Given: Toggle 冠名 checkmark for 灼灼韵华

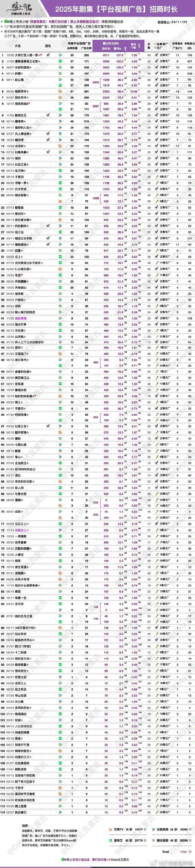Looking at the screenshot, I should tap(48, 225).
